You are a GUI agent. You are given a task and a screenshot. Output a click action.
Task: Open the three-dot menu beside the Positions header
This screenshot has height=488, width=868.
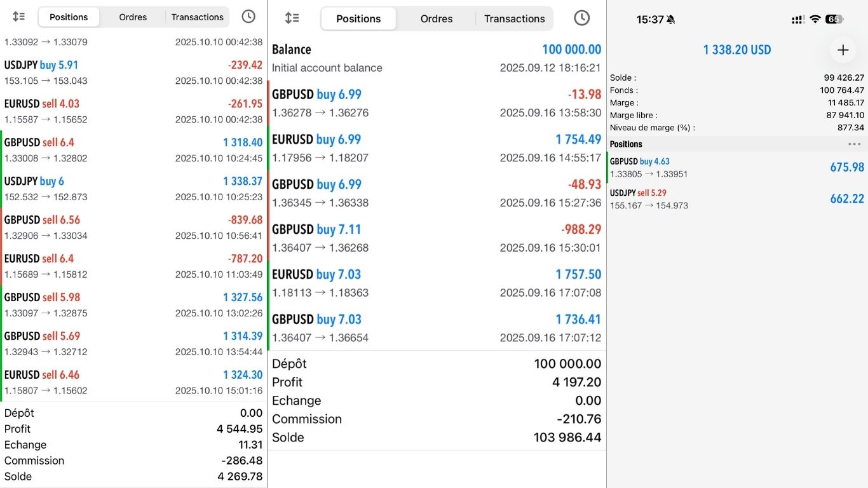click(x=854, y=144)
